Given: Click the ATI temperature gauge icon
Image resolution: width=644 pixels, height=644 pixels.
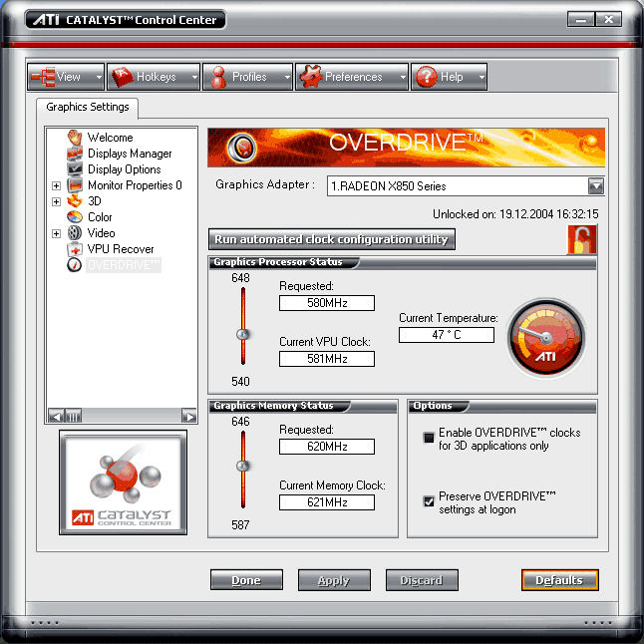Looking at the screenshot, I should coord(546,339).
